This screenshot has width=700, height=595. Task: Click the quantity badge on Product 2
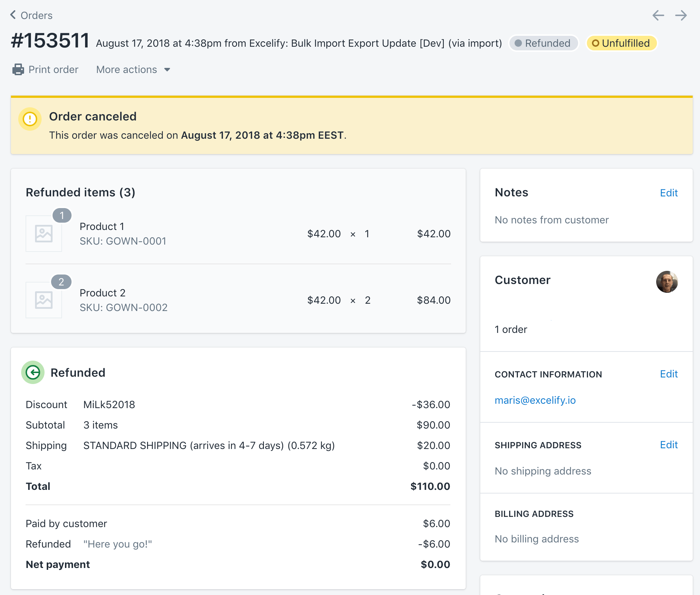point(62,281)
